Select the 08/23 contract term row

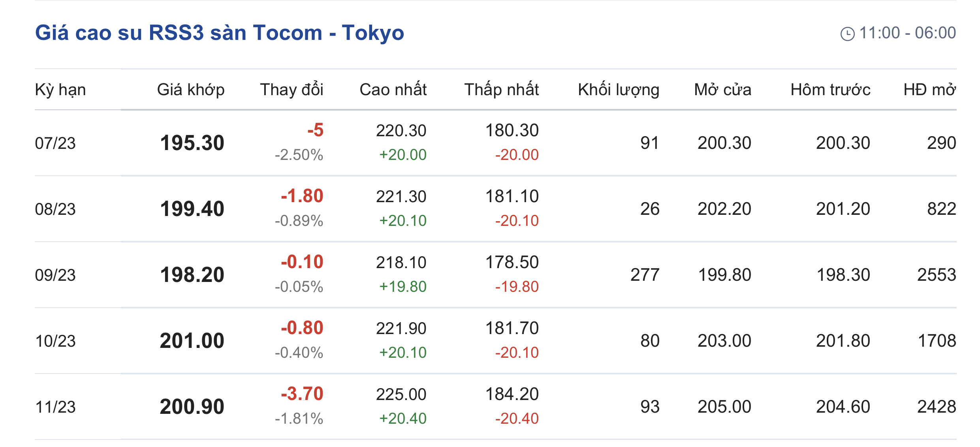coord(55,209)
